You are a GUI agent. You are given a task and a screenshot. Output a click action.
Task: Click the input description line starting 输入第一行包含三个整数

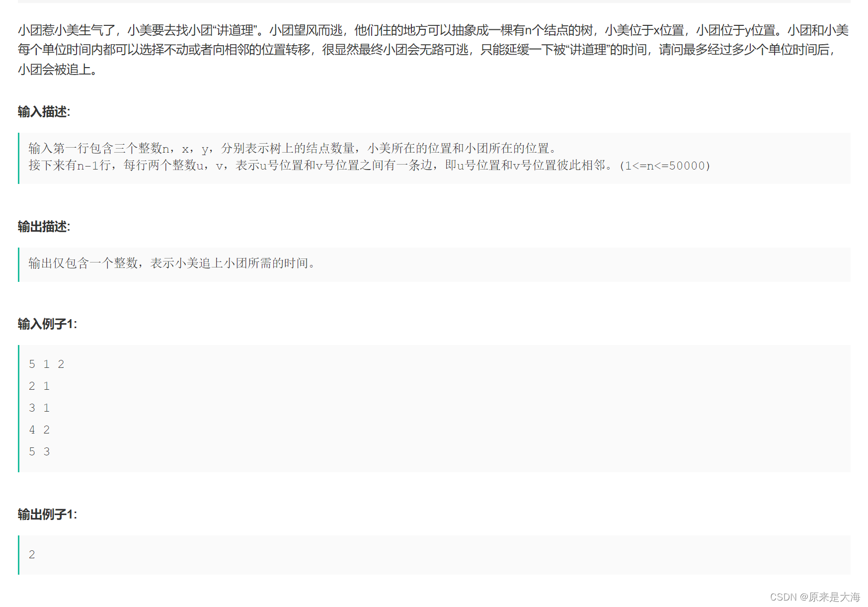(x=292, y=148)
